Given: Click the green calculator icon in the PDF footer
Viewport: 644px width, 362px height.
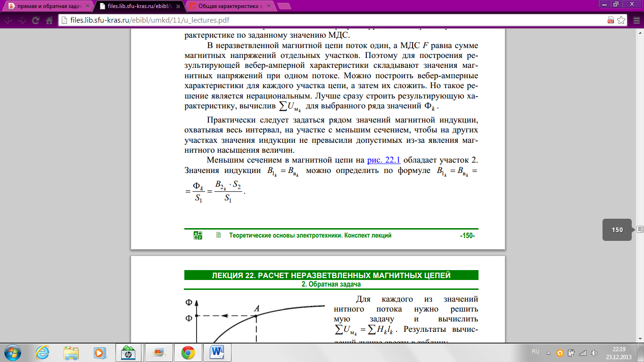Looking at the screenshot, I should pos(198,235).
